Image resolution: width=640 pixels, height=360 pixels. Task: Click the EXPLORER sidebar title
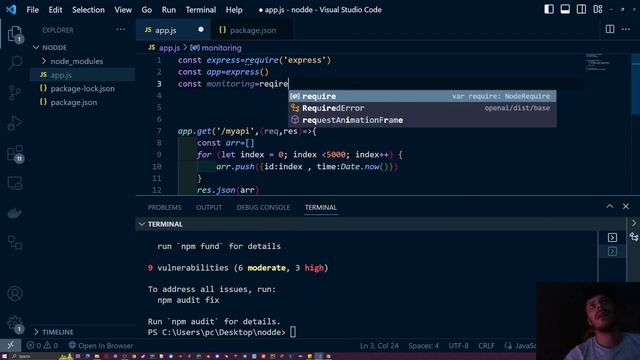point(58,30)
